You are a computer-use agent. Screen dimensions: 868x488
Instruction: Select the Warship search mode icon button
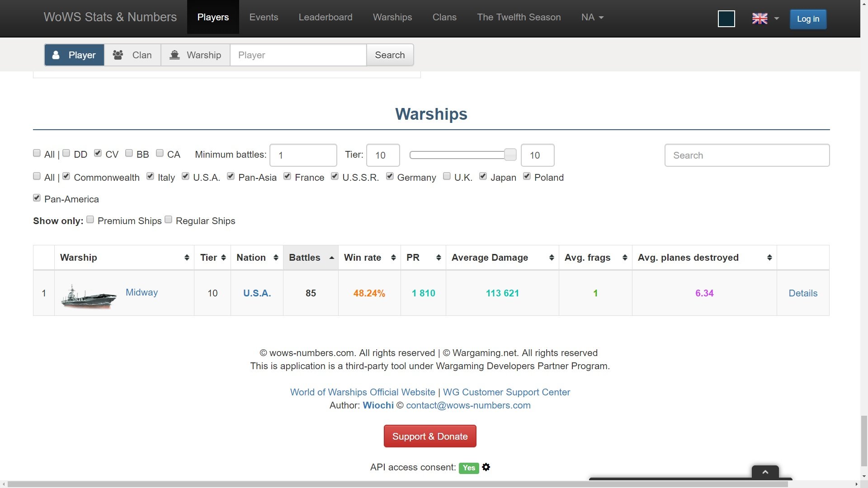click(195, 55)
